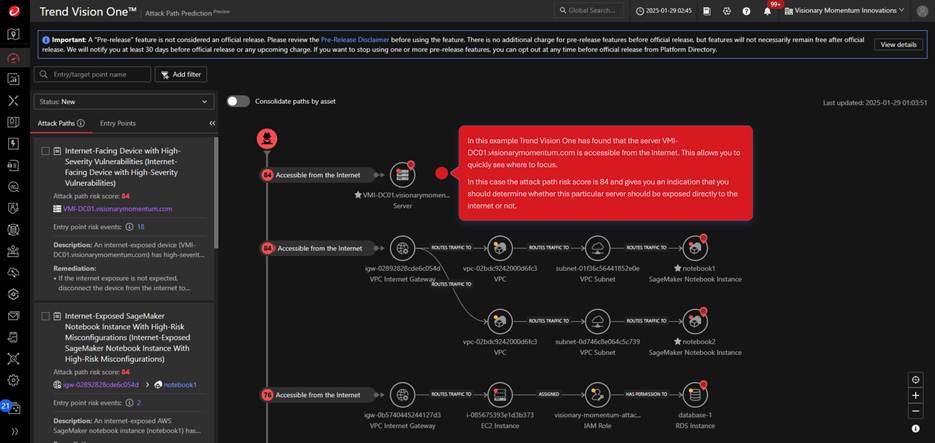Open the map pin sidebar icon below the logo

(14, 34)
